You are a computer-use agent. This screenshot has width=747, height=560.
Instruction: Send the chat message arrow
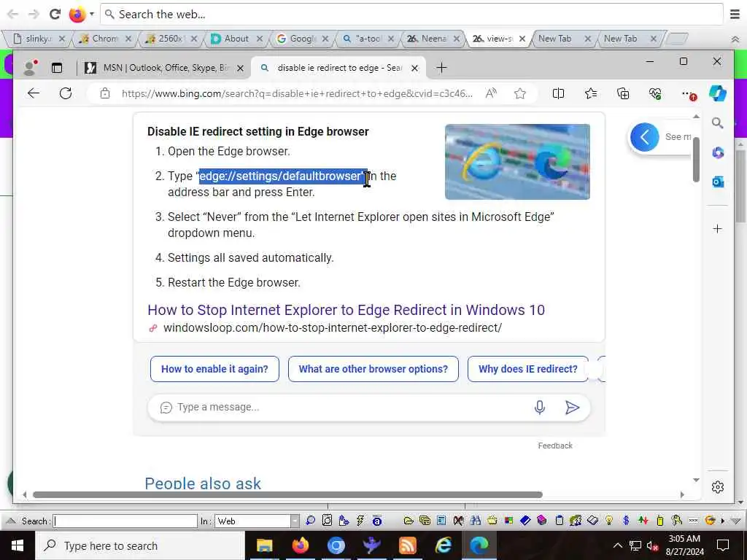tap(572, 408)
